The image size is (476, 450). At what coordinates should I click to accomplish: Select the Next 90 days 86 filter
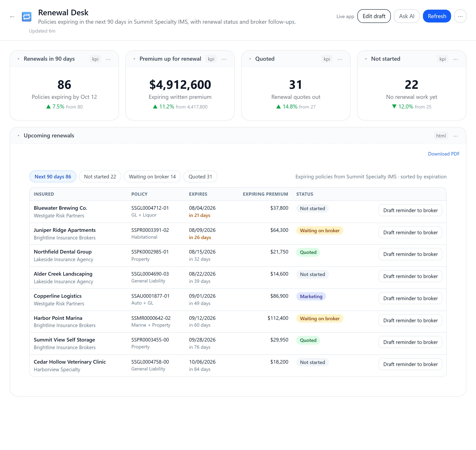pos(53,177)
